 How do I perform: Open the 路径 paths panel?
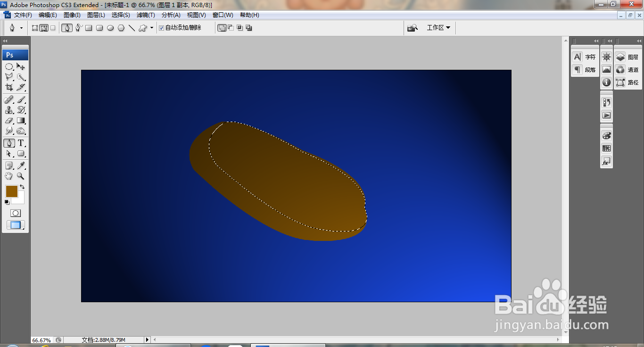point(627,83)
